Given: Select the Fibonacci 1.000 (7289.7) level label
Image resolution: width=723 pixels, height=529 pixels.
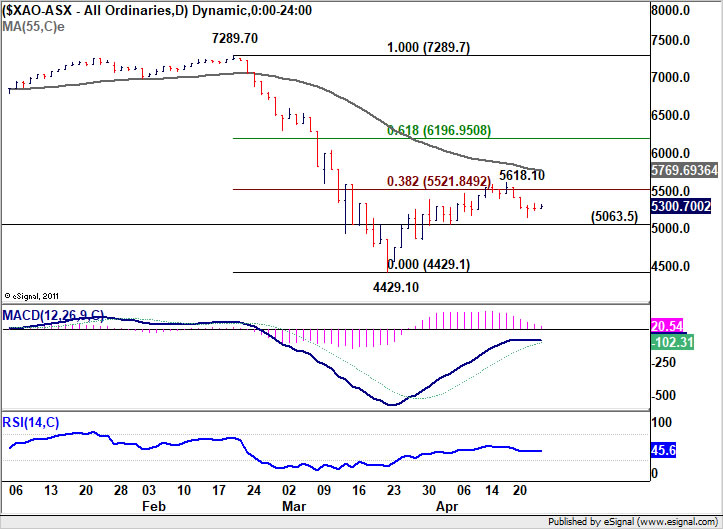Looking at the screenshot, I should (428, 48).
